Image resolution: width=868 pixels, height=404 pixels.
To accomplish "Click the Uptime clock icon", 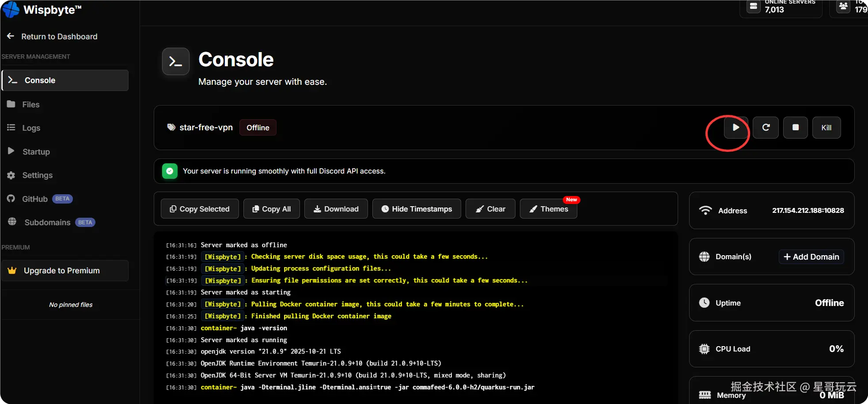I will [x=705, y=303].
